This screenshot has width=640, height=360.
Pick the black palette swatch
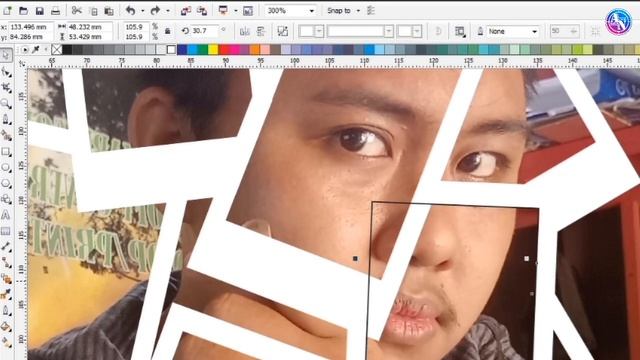[x=67, y=50]
